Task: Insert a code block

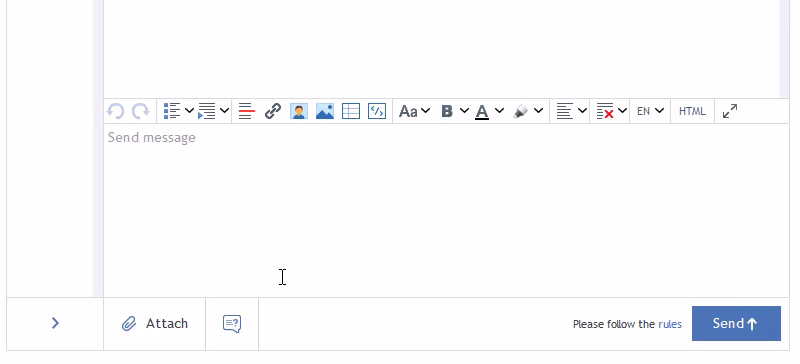Action: click(x=377, y=111)
